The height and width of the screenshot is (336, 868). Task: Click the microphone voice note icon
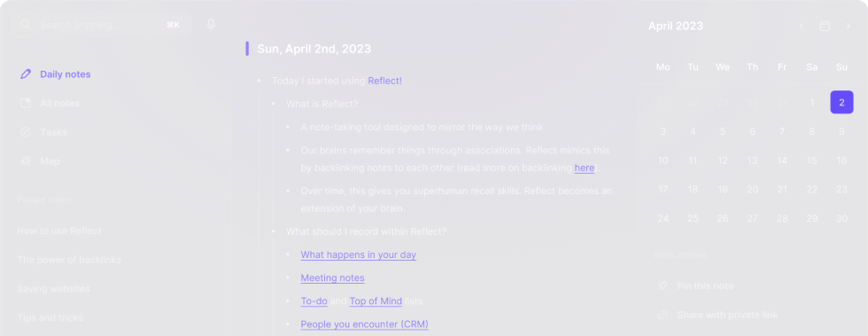coord(211,25)
